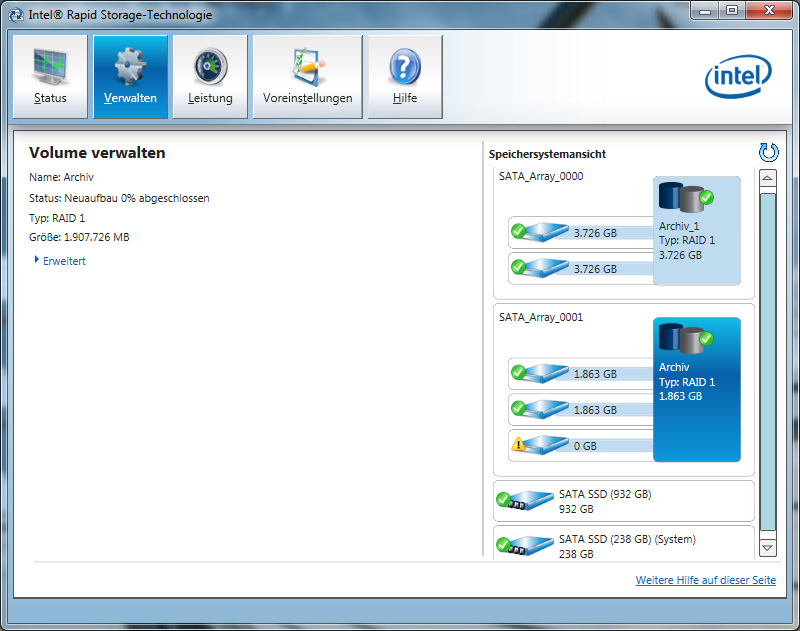Click the SATA_Array_0000 label

pos(541,176)
